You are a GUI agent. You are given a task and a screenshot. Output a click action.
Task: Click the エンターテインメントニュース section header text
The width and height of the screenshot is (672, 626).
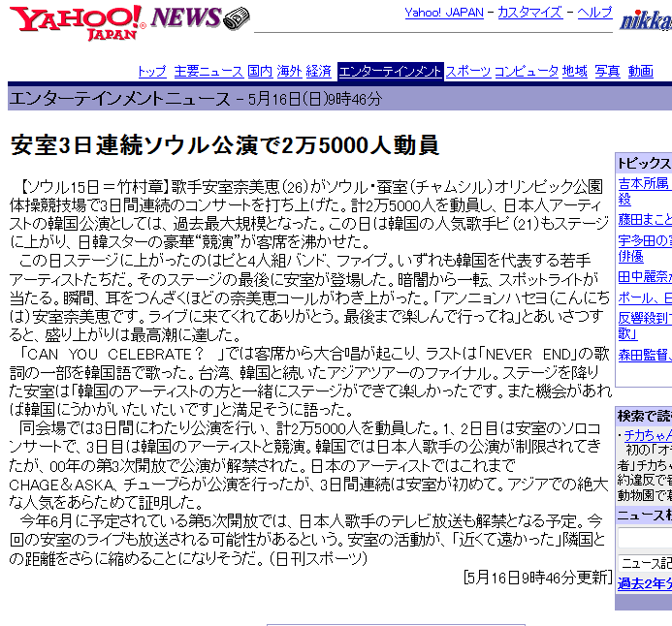tap(119, 99)
